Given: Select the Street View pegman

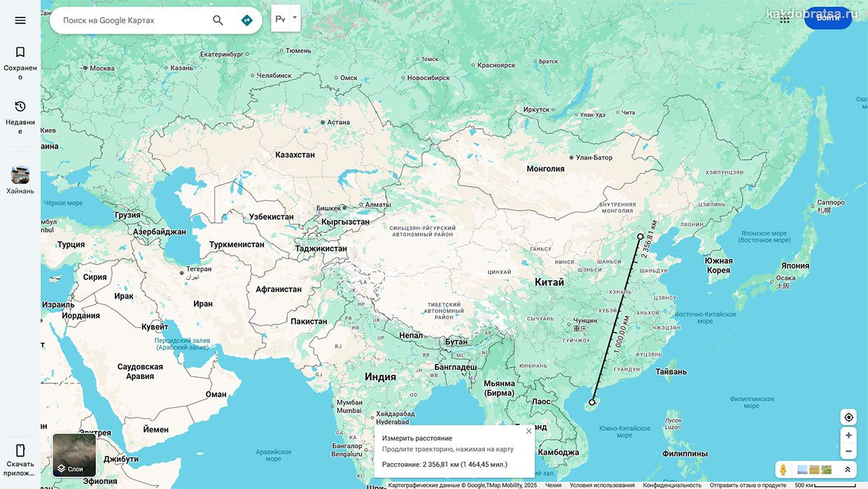Looking at the screenshot, I should (783, 469).
